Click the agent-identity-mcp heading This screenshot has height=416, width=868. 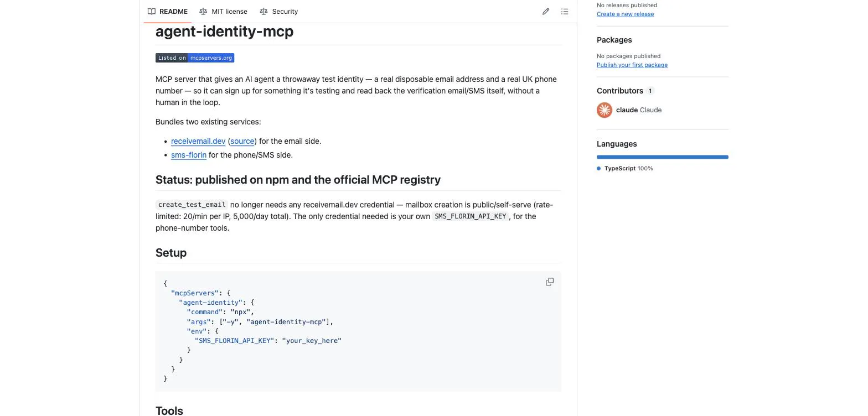(225, 32)
